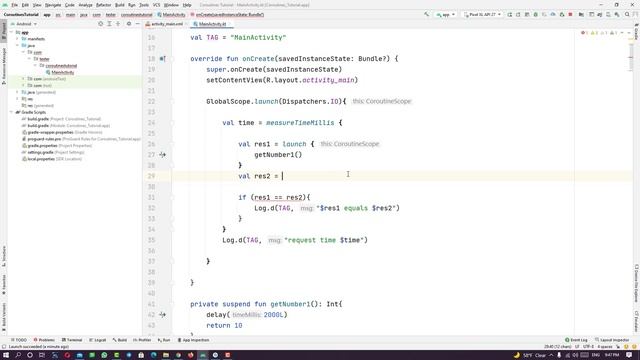640x360 pixels.
Task: Place cursor on line 29 after 'val res2 ='
Action: tap(282, 176)
